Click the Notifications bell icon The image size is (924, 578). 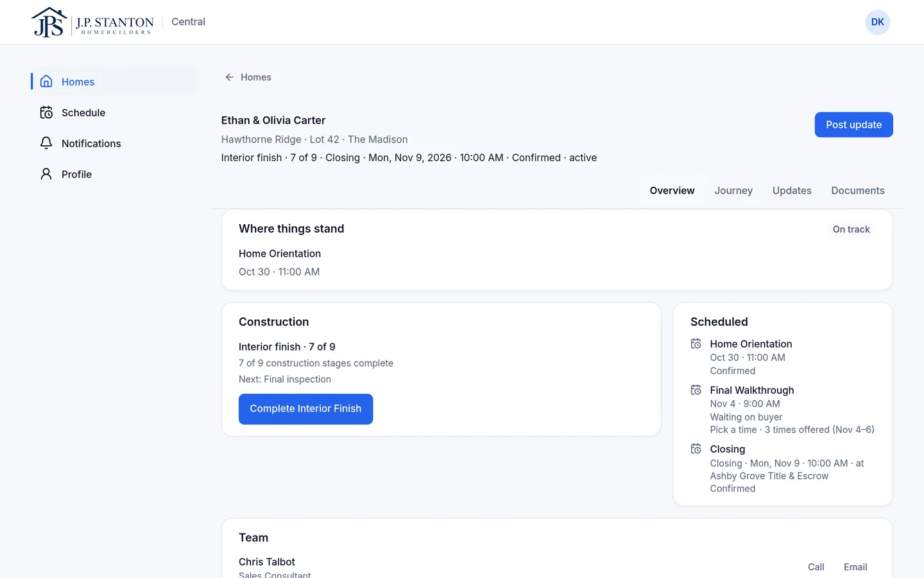click(x=46, y=143)
